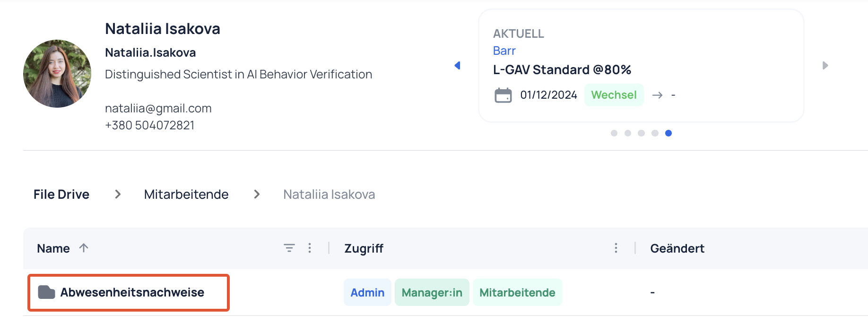Click the Admin access tag
The height and width of the screenshot is (322, 868).
point(367,292)
